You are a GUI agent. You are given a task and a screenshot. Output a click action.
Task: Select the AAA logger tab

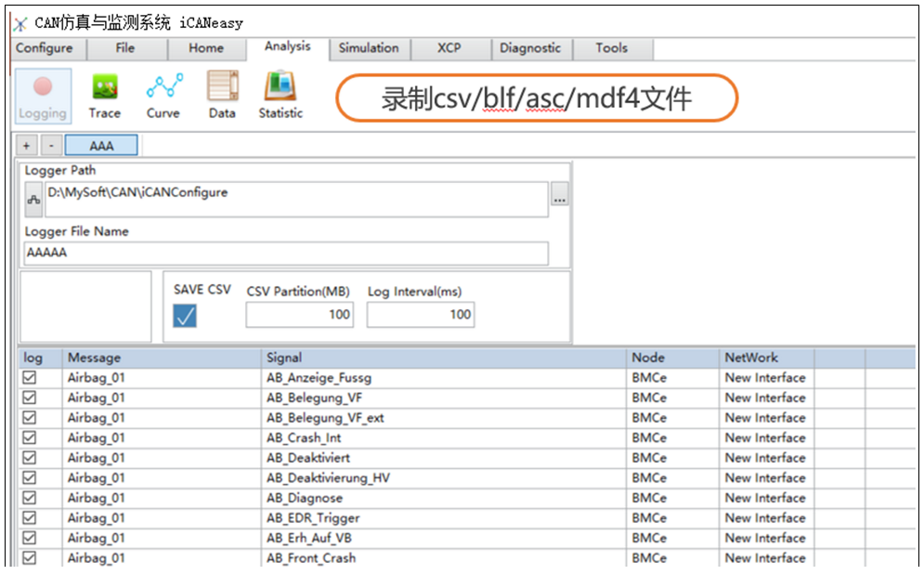(x=101, y=146)
